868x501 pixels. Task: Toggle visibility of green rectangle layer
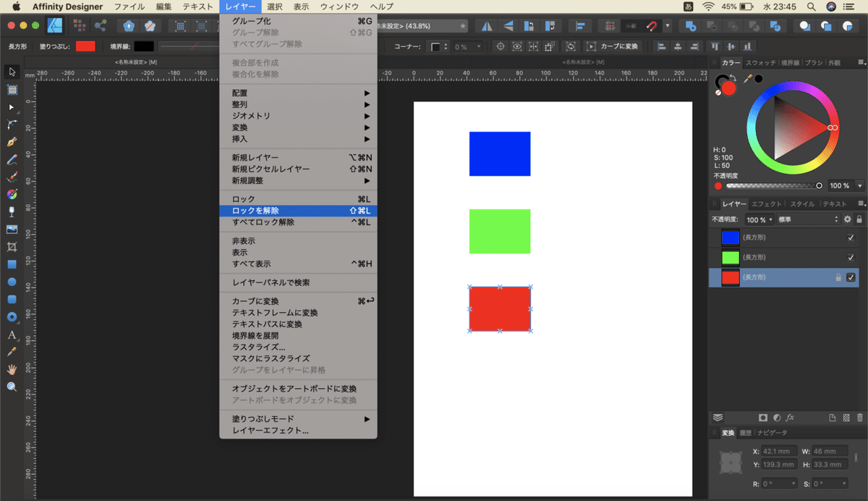coord(851,257)
